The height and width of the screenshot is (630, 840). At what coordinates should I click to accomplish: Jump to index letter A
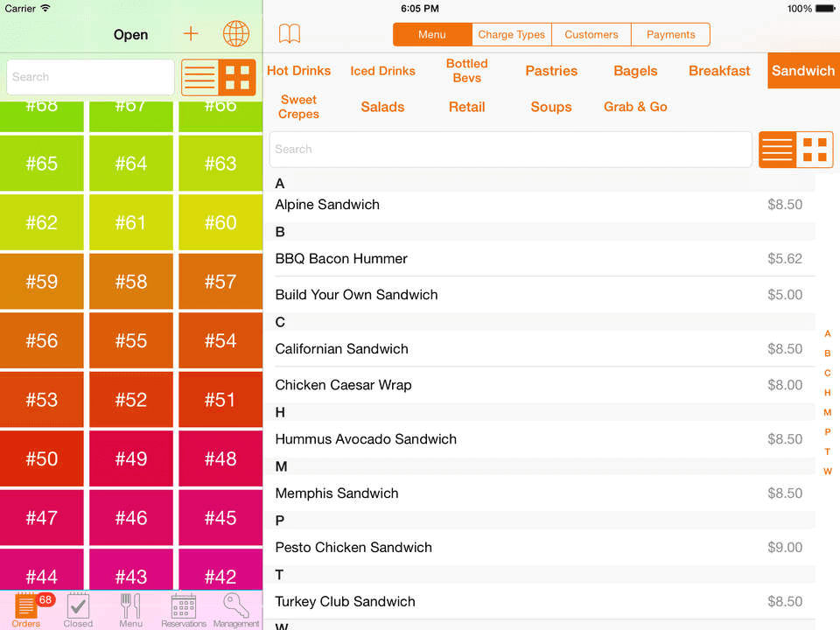click(828, 333)
